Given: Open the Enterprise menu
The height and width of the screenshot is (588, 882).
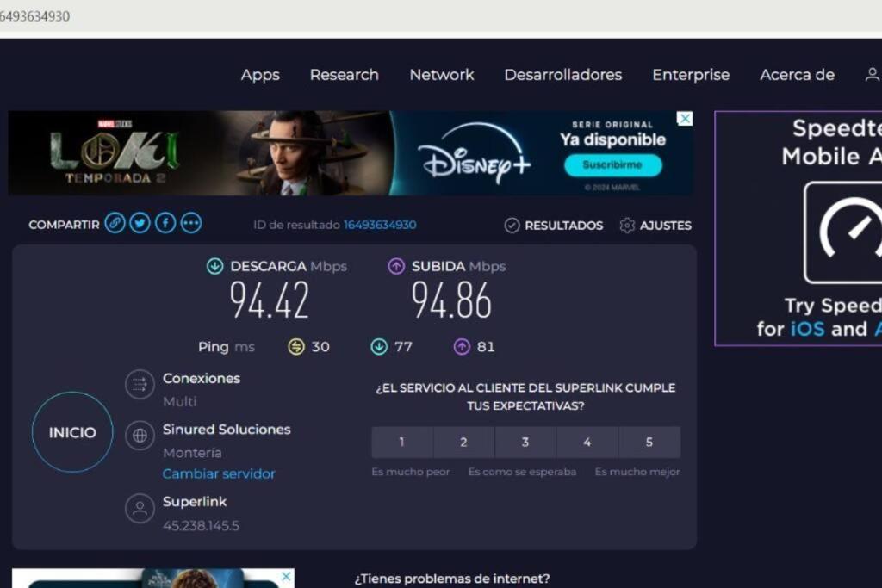Looking at the screenshot, I should tap(691, 75).
